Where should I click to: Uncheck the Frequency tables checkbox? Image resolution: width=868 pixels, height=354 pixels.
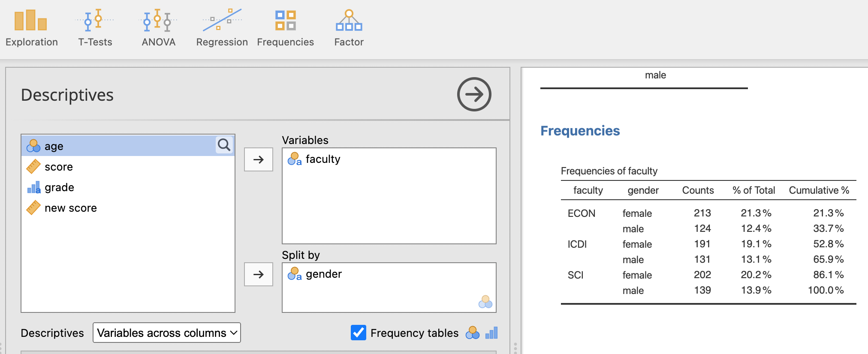coord(359,333)
